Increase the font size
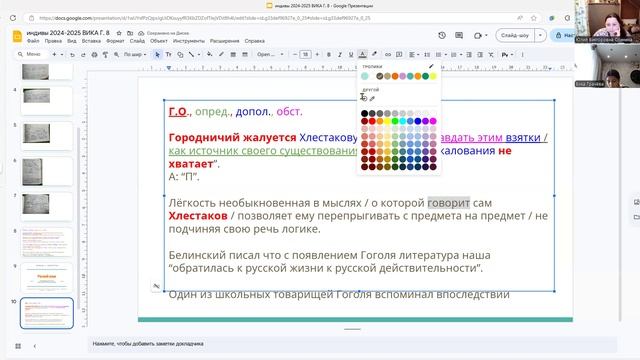Image resolution: width=640 pixels, height=360 pixels. (317, 55)
